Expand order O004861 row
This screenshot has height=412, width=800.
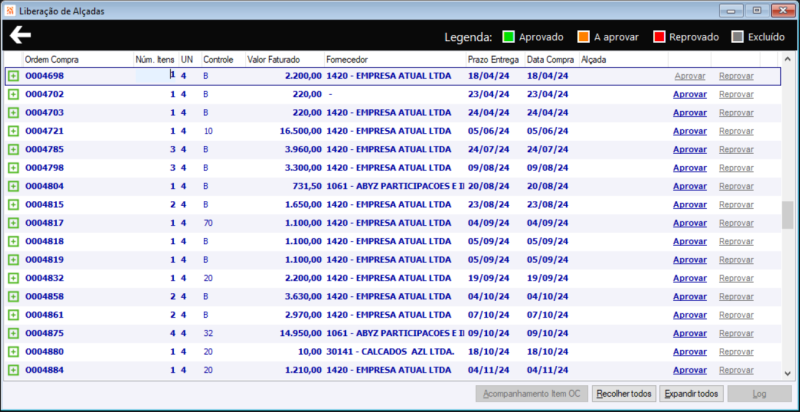pyautogui.click(x=13, y=315)
